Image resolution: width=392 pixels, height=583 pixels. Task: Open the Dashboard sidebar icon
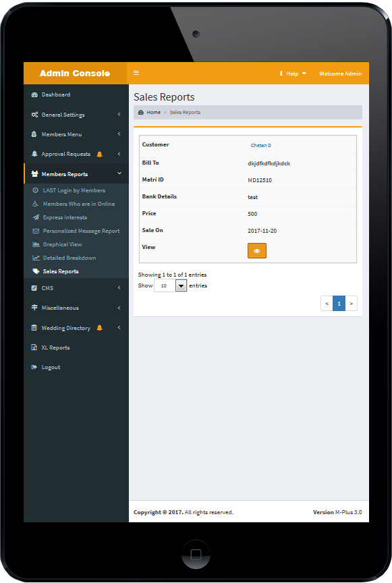[34, 95]
